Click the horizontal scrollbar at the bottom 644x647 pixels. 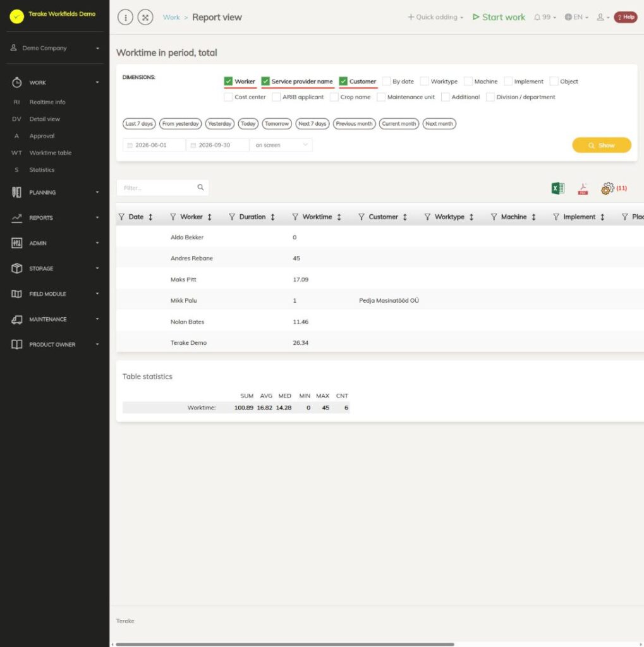tap(285, 644)
